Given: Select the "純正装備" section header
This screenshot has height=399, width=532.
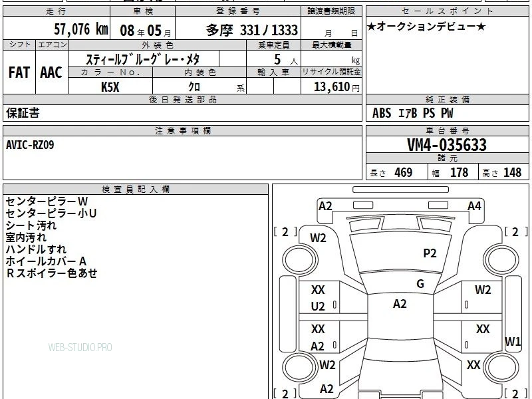Looking at the screenshot, I should 448,99.
